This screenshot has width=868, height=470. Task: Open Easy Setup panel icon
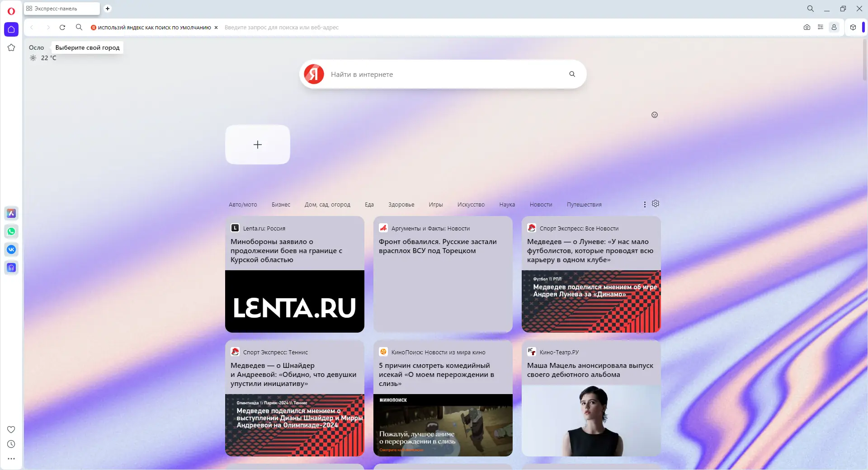point(821,27)
